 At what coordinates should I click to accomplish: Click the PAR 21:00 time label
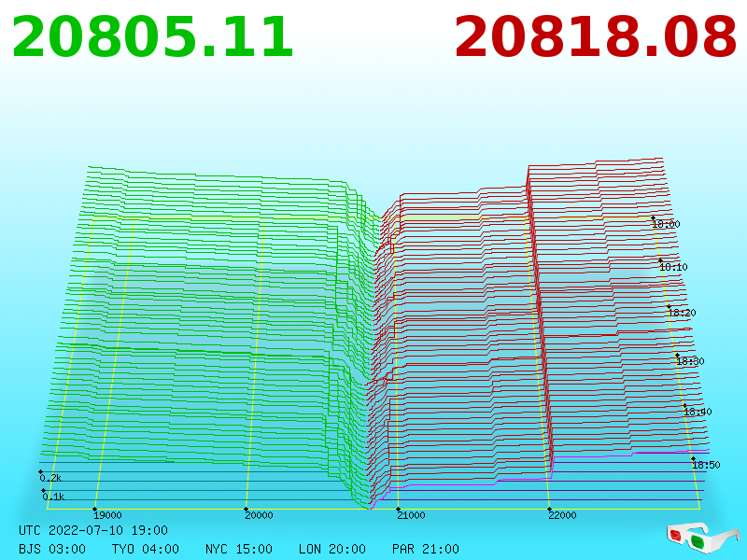click(x=426, y=549)
